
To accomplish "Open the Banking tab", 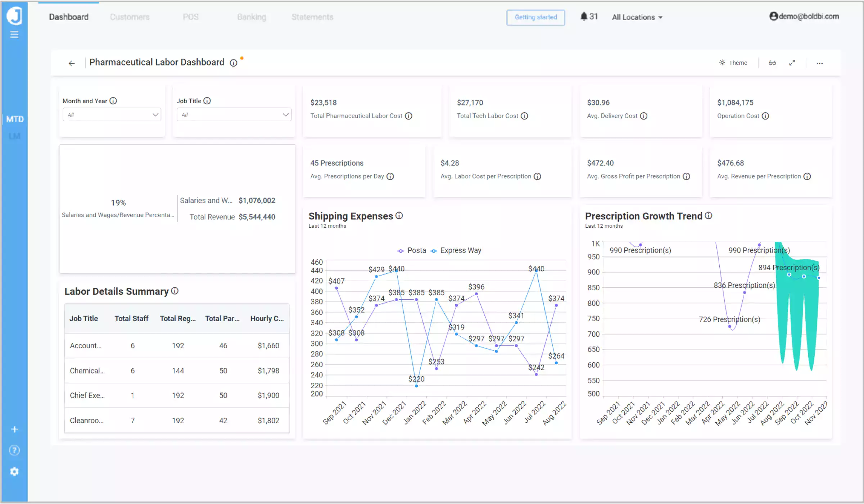I will coord(251,17).
